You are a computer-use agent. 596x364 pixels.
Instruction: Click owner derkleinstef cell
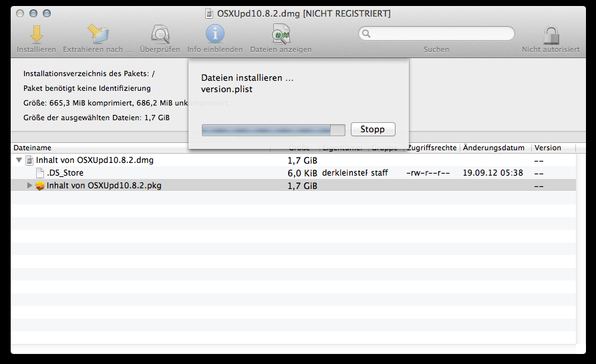[345, 173]
